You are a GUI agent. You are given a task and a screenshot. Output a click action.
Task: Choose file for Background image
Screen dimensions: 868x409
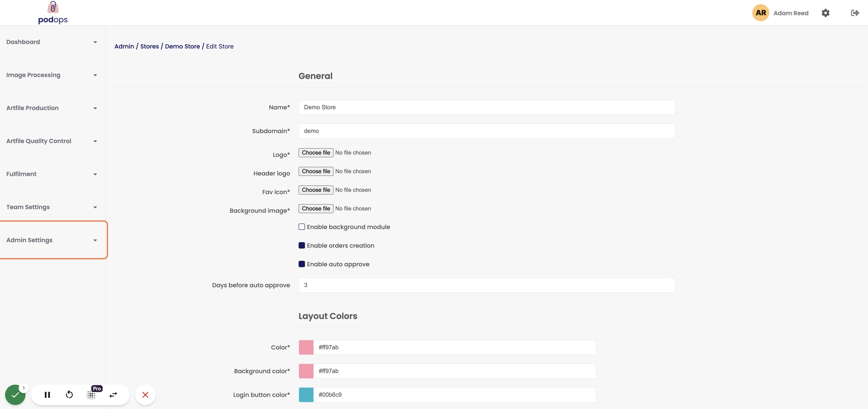click(x=316, y=208)
